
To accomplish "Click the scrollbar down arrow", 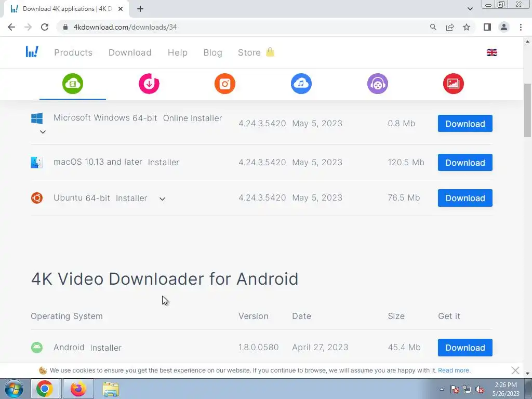I will pos(527,374).
